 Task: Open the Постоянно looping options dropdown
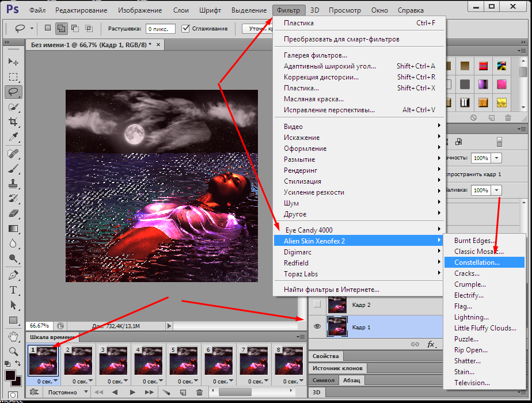pos(87,392)
